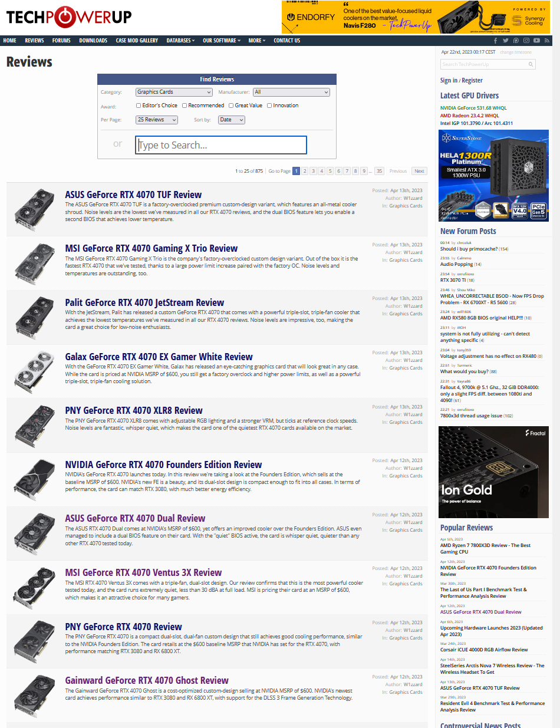Open MSI Ventus 3X card thumbnail

(34, 587)
